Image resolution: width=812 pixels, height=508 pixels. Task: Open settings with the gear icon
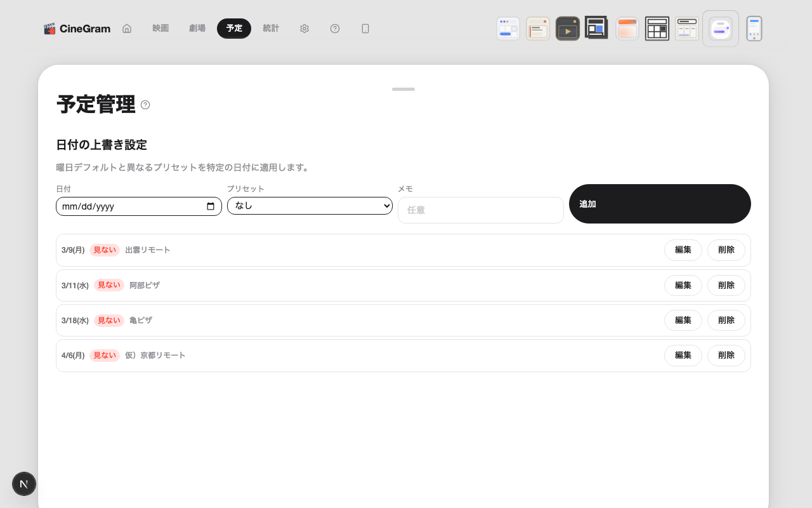(304, 29)
